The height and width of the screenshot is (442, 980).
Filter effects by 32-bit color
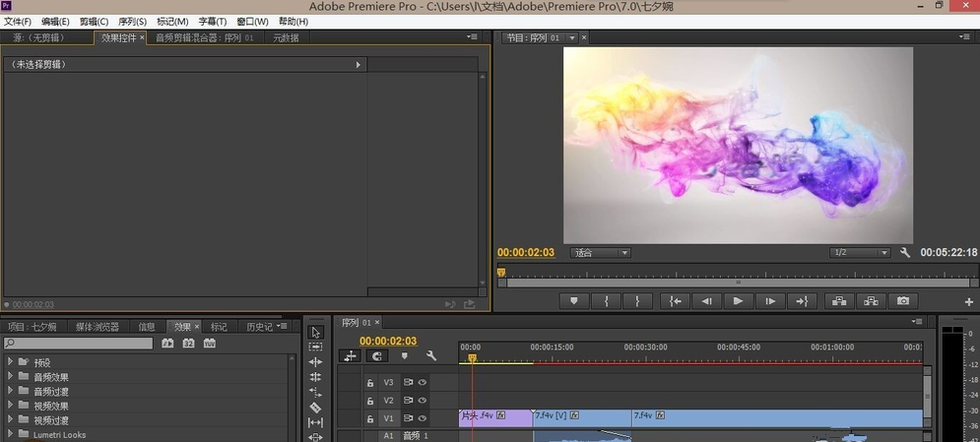(x=188, y=344)
